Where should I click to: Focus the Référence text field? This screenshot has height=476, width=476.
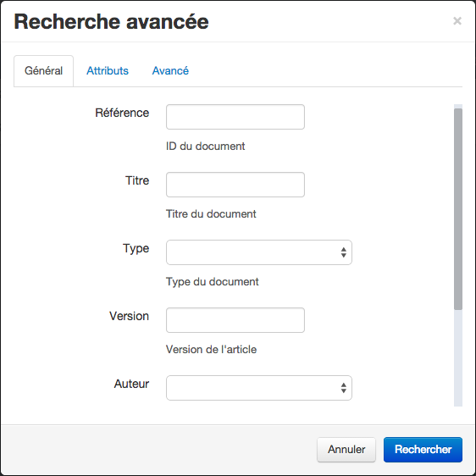pos(235,117)
